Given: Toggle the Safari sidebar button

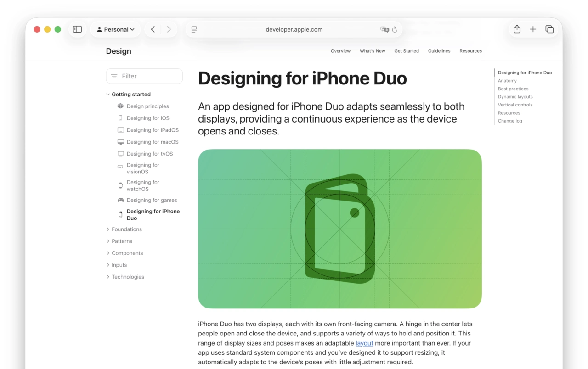Looking at the screenshot, I should coord(78,29).
